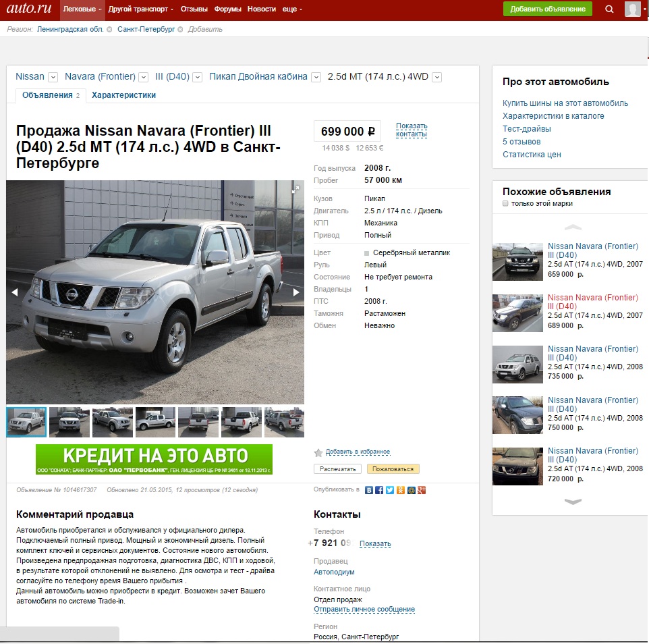Click Показать контакты link near price
The image size is (649, 644).
[x=412, y=130]
